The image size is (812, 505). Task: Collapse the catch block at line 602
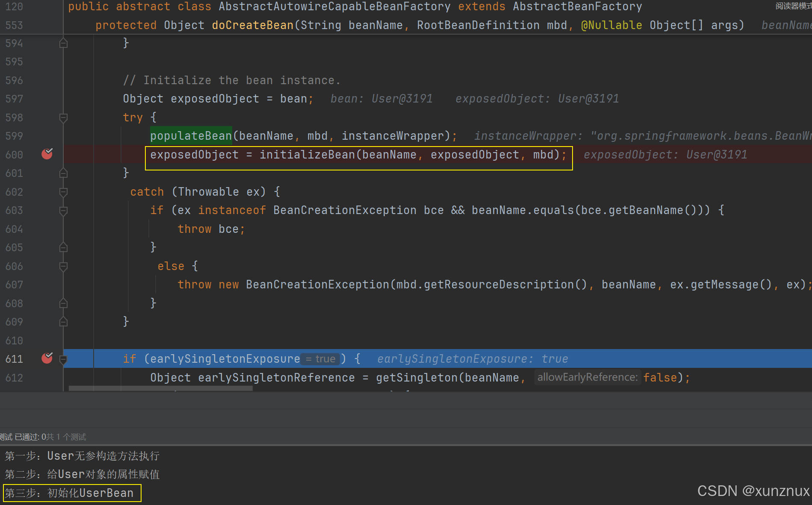[63, 192]
